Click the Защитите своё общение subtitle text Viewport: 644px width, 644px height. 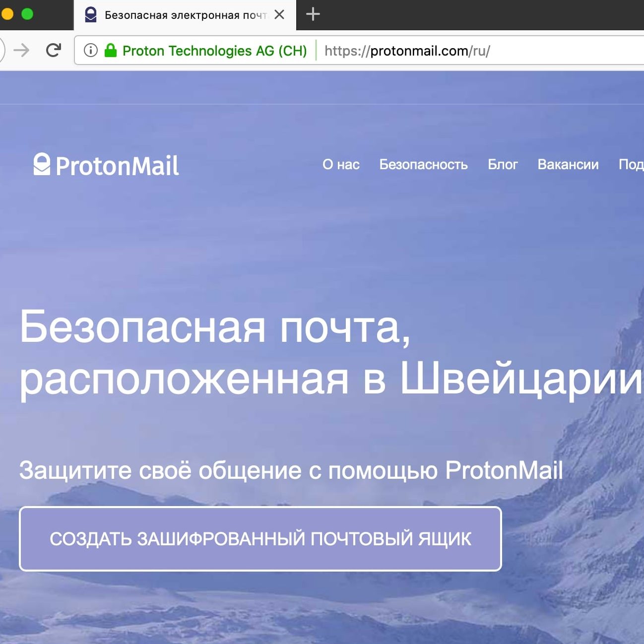pos(291,470)
